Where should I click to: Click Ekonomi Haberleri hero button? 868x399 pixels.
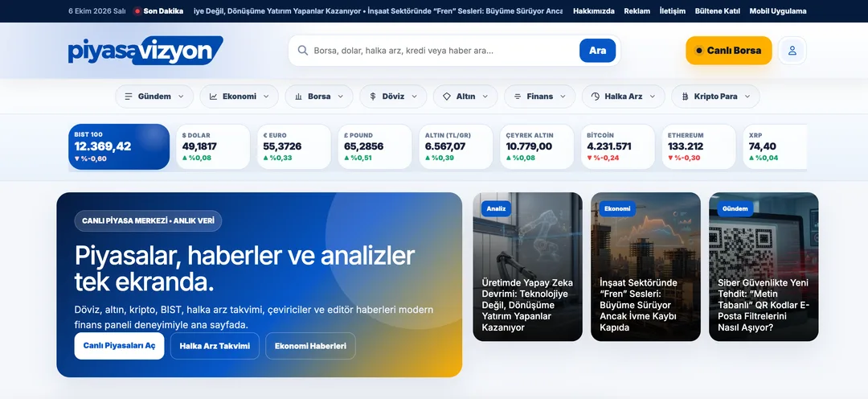[x=310, y=346]
